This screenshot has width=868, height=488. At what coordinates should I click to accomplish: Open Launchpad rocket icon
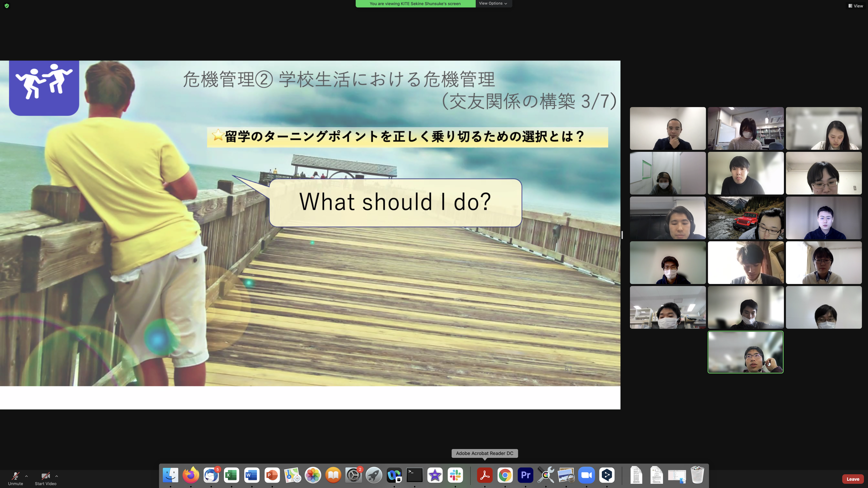pyautogui.click(x=374, y=475)
